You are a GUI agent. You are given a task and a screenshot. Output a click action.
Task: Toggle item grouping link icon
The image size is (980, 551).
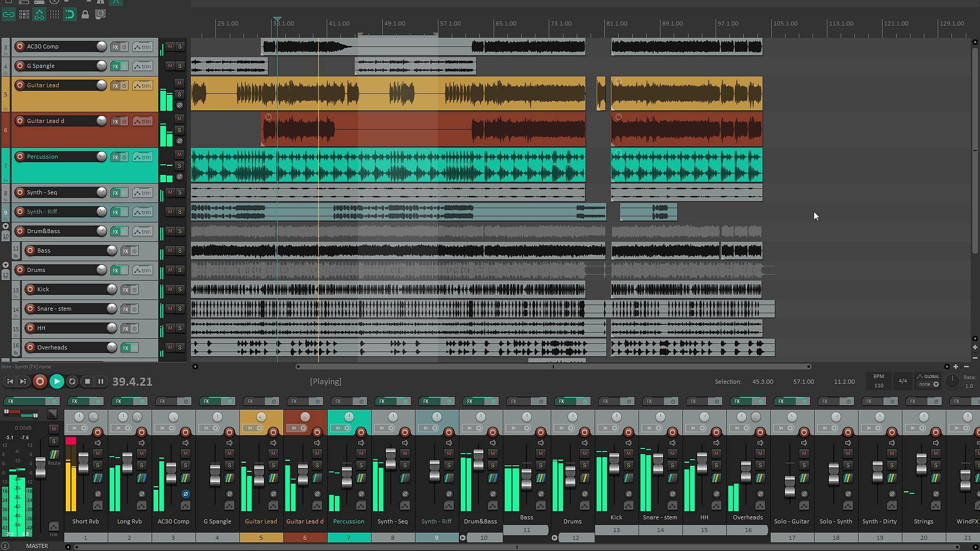(8, 14)
